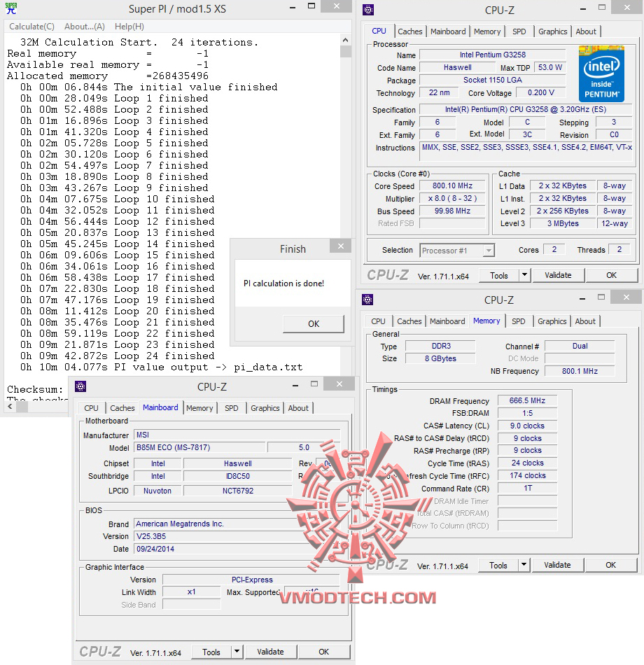Screen dimensions: 644x665
Task: Click the BIOS date 09/24/2014 field
Action: coord(237,549)
